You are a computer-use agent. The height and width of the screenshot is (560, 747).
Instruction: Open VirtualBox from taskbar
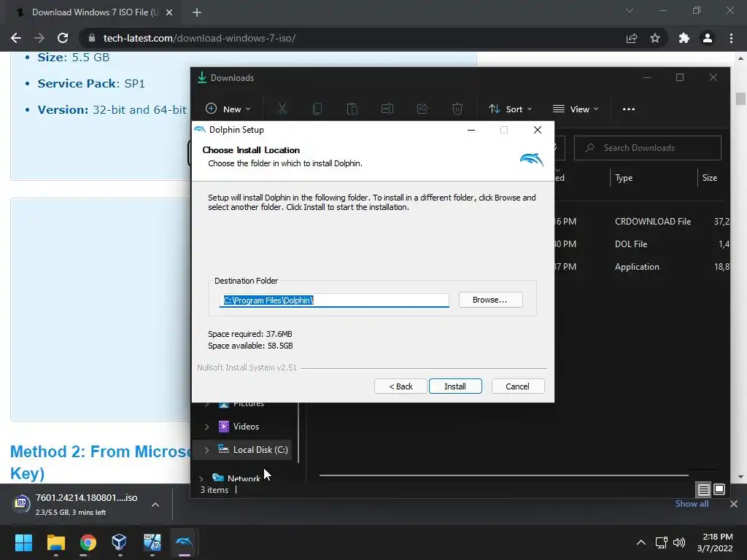120,542
